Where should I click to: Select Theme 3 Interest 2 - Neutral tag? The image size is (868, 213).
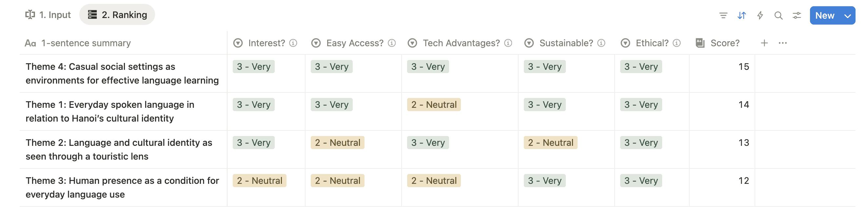pos(260,181)
